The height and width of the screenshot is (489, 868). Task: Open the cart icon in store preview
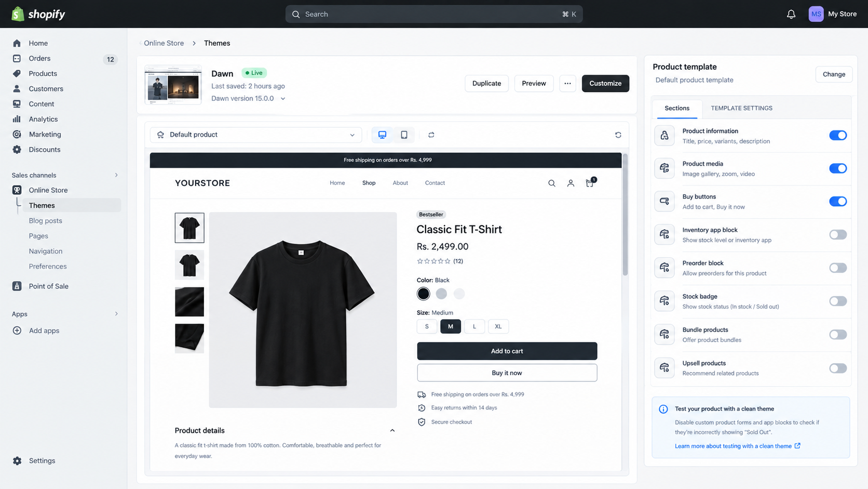(x=590, y=182)
